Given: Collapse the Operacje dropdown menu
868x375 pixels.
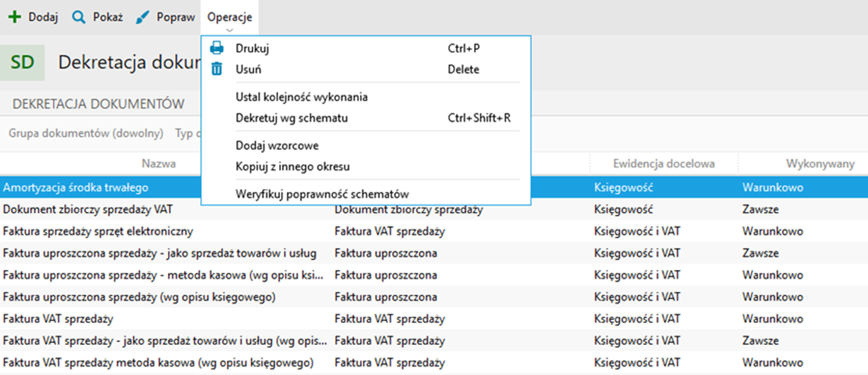Looking at the screenshot, I should click(x=230, y=18).
